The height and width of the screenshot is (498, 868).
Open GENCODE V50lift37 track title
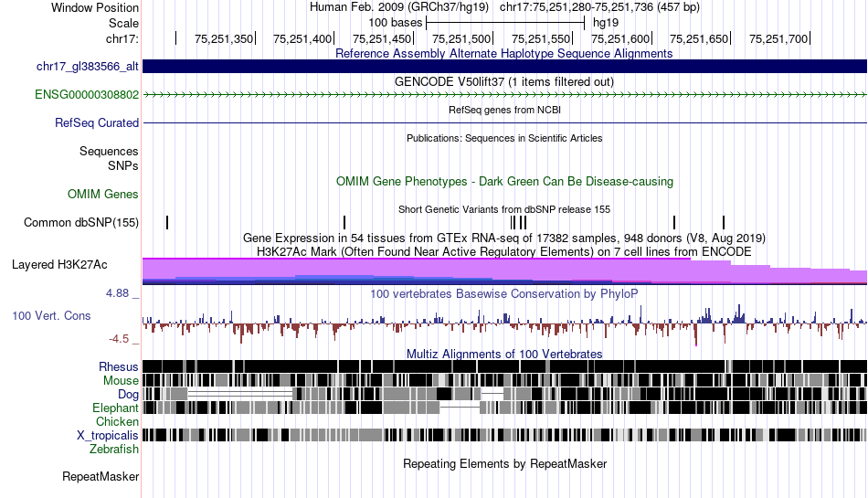click(x=504, y=82)
